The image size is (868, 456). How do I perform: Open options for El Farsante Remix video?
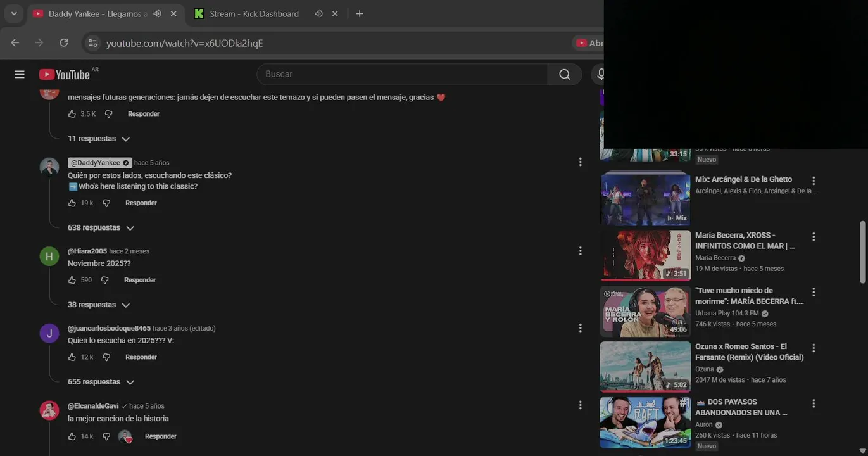(x=814, y=348)
